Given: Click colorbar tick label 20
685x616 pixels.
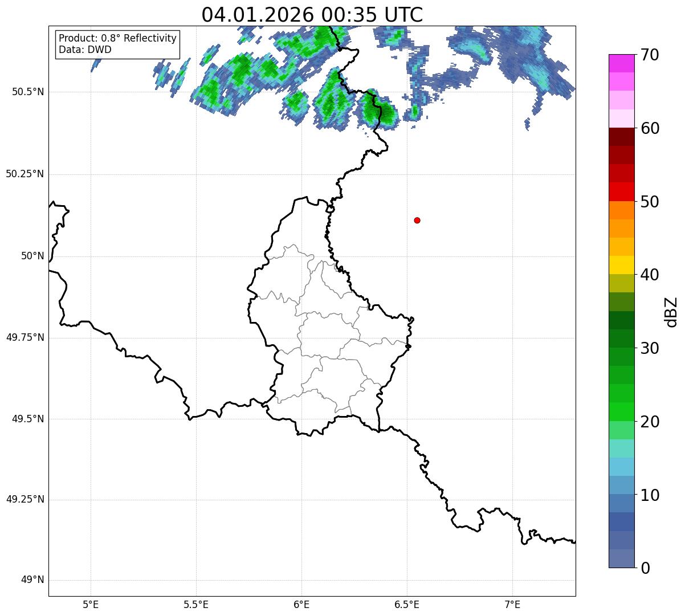Looking at the screenshot, I should coord(651,422).
